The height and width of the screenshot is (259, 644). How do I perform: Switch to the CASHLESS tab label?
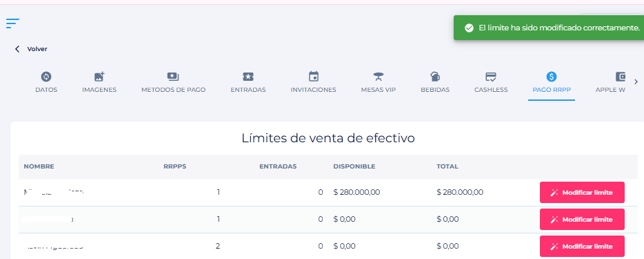tap(491, 90)
